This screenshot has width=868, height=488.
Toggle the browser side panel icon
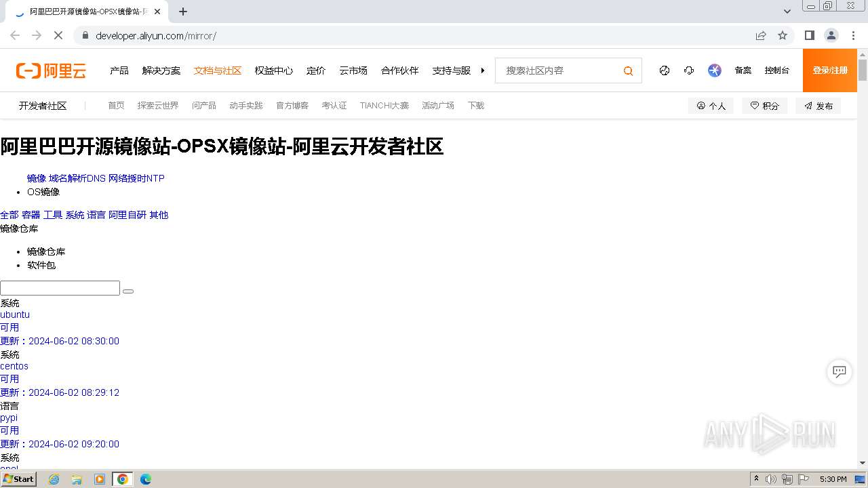click(x=810, y=35)
